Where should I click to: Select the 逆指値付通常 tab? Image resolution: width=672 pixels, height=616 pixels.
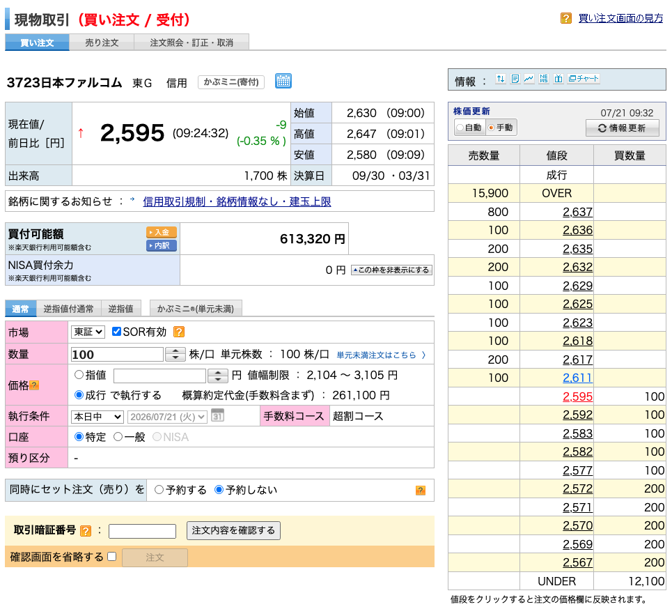coord(68,309)
